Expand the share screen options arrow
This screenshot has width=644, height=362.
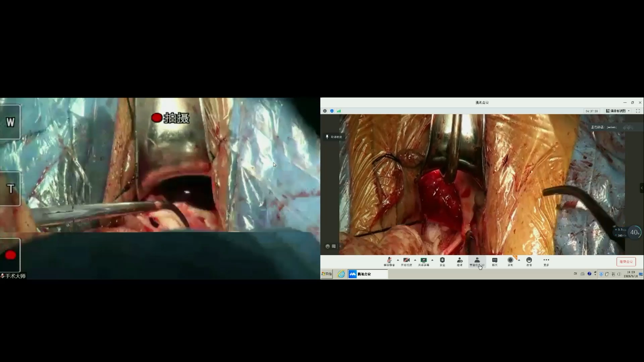(432, 260)
